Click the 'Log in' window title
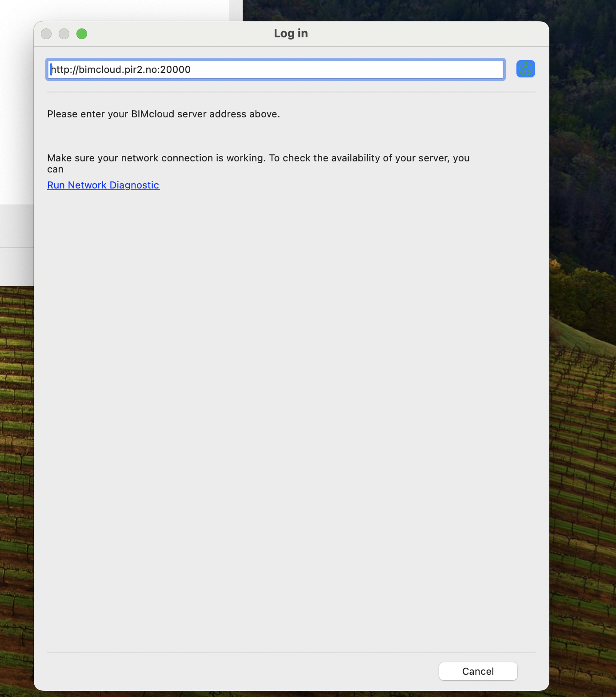 click(291, 34)
